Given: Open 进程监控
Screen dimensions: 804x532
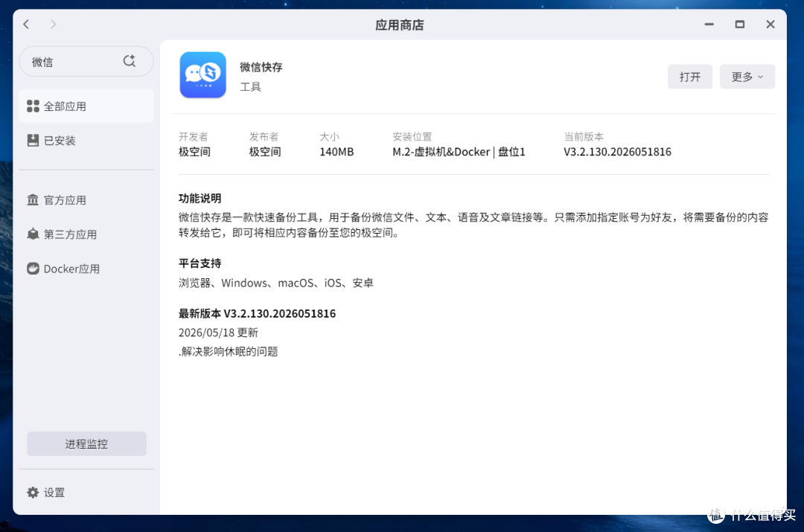Looking at the screenshot, I should click(86, 444).
